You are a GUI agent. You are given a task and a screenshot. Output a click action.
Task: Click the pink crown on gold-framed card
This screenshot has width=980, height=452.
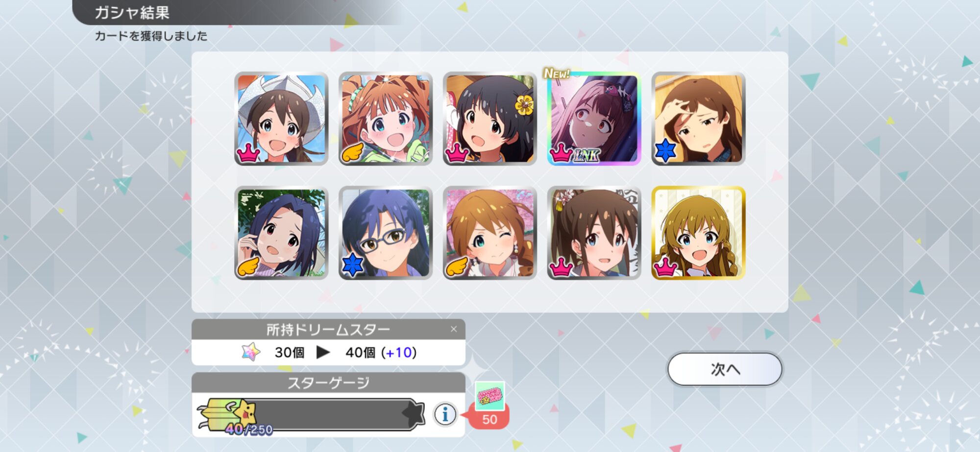pyautogui.click(x=665, y=267)
